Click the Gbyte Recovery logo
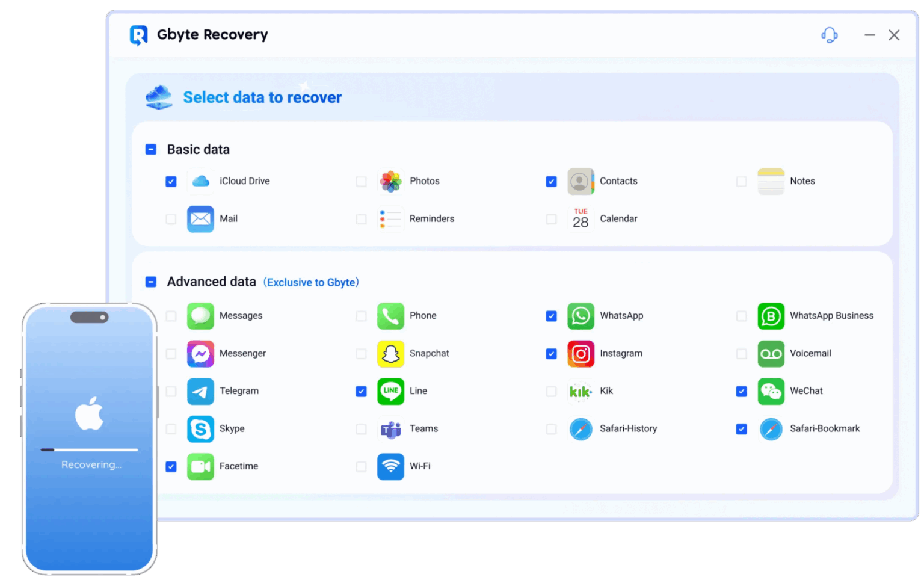Image resolution: width=924 pixels, height=583 pixels. click(x=138, y=34)
